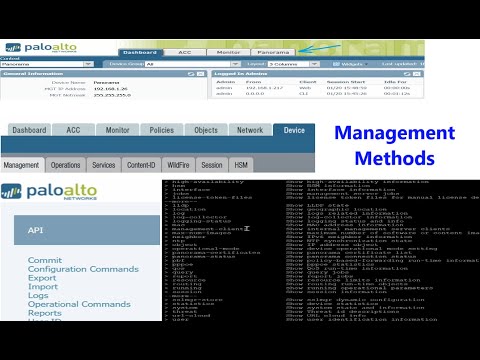The height and width of the screenshot is (360, 480).
Task: Follow the Import API link
Action: pyautogui.click(x=43, y=287)
